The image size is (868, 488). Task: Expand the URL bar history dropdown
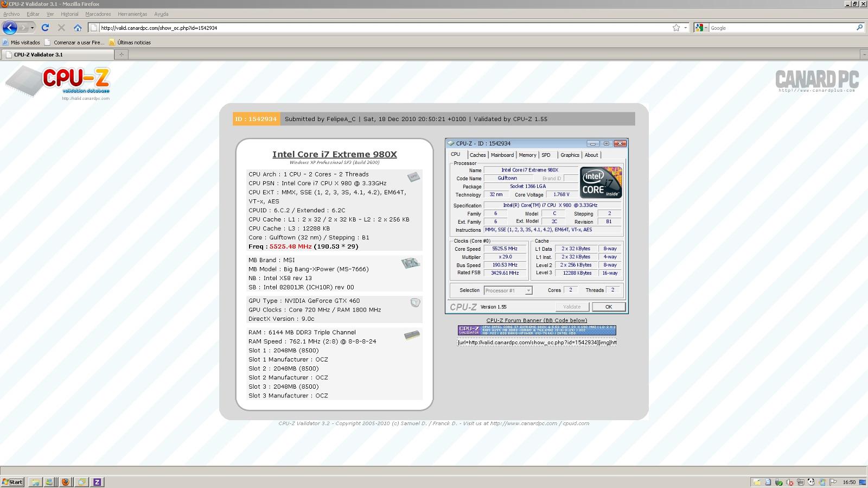point(686,28)
